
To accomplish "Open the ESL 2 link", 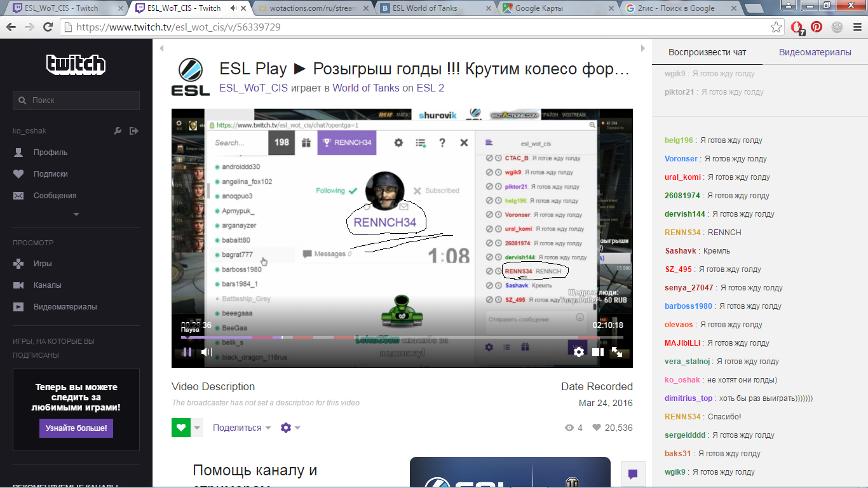I will (x=430, y=88).
